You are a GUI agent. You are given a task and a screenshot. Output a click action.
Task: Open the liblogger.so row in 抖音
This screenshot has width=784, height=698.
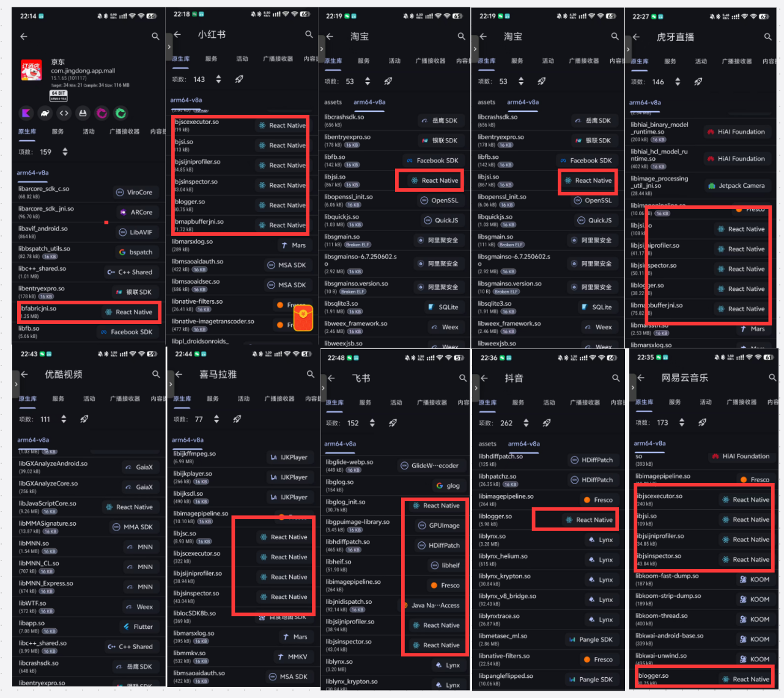tap(548, 520)
